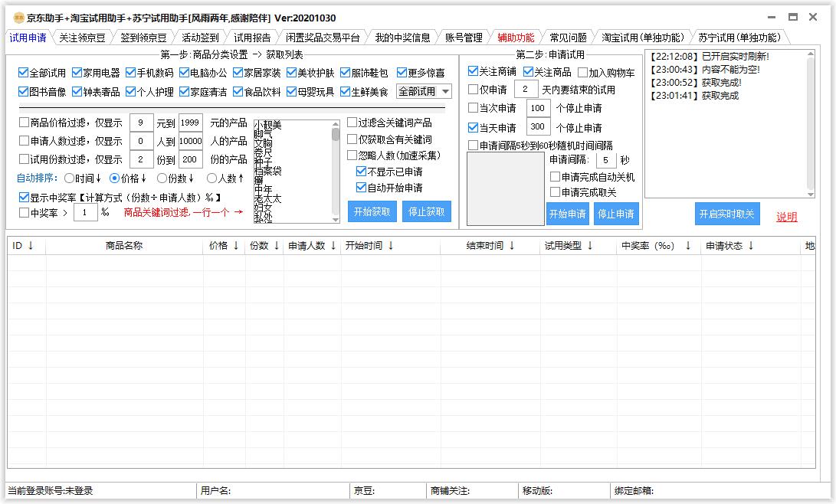Maximize the application window
This screenshot has width=836, height=504.
pyautogui.click(x=793, y=17)
